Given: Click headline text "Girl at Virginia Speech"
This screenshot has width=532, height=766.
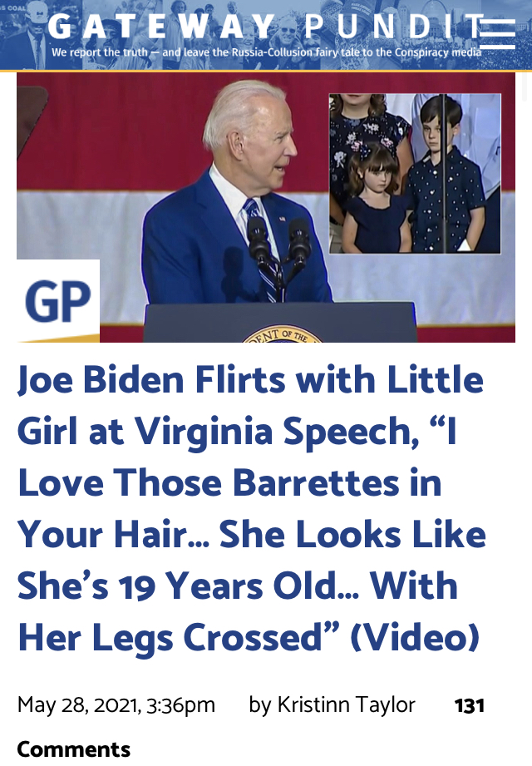Looking at the screenshot, I should pos(218,432).
